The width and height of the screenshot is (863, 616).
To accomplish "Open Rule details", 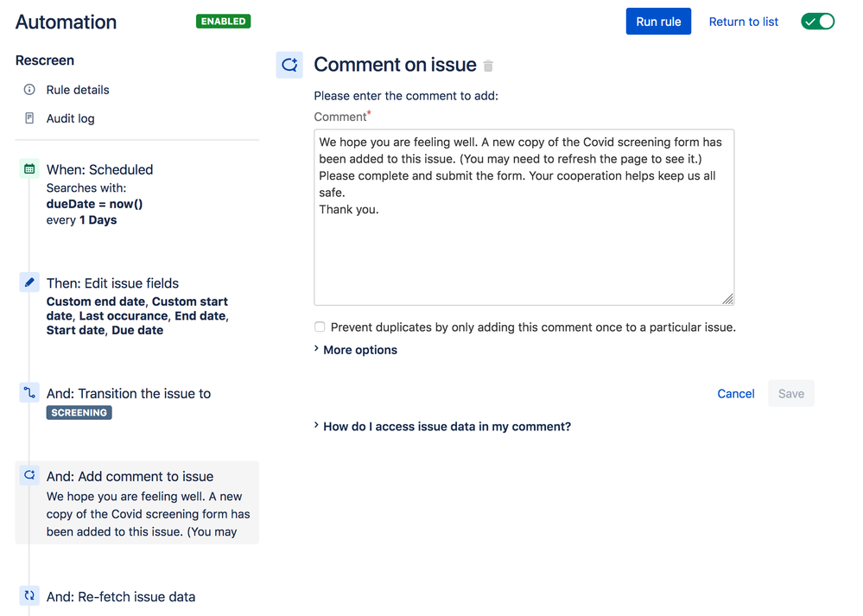I will coord(78,90).
